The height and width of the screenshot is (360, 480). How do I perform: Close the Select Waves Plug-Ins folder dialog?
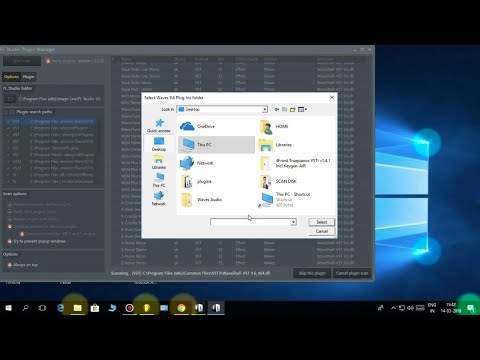[332, 97]
